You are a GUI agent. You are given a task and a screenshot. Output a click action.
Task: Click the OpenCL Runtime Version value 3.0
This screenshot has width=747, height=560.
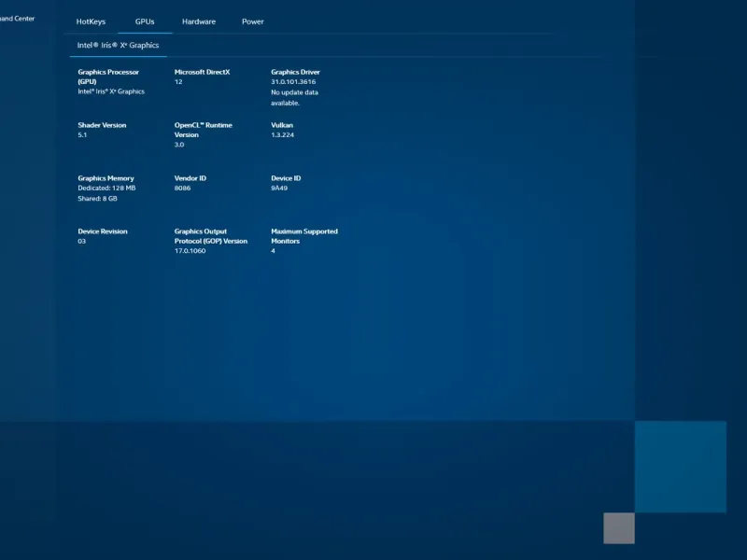point(179,145)
